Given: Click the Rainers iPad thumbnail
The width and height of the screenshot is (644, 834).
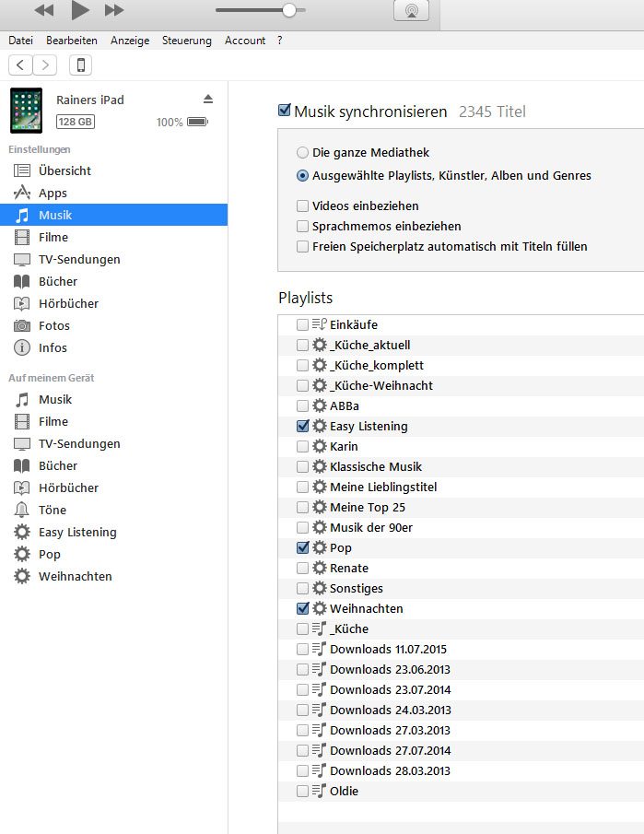Looking at the screenshot, I should [26, 110].
